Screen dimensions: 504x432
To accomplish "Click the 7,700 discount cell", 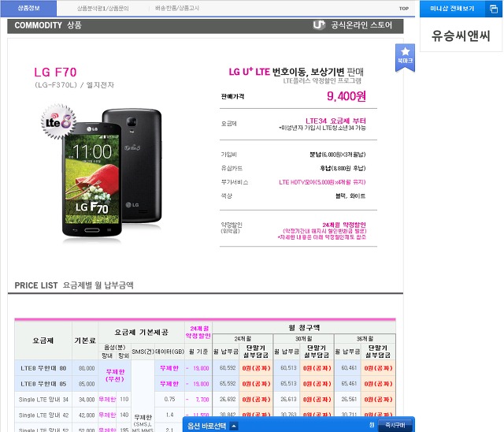I will [198, 400].
